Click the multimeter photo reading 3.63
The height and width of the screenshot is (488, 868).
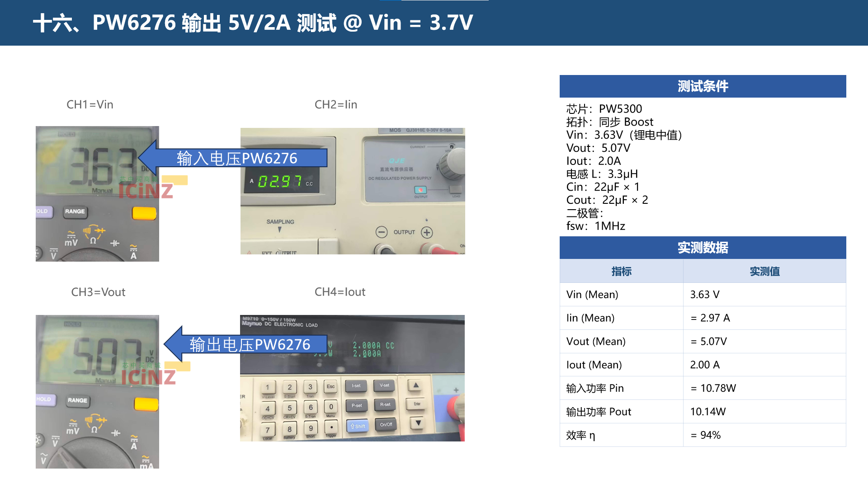point(97,194)
